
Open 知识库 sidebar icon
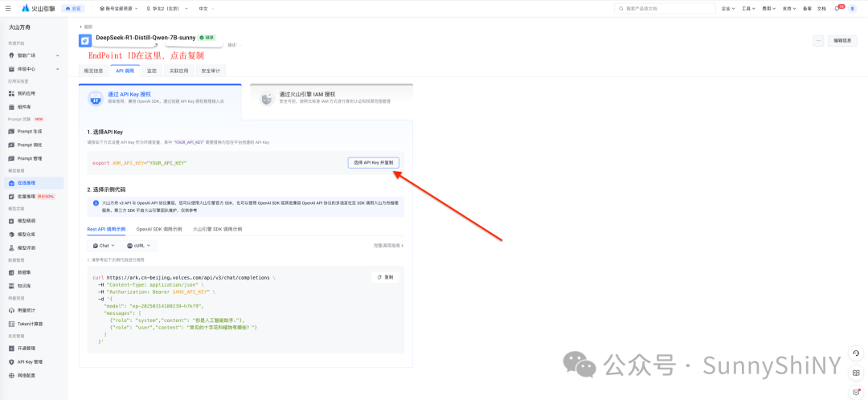click(x=11, y=286)
